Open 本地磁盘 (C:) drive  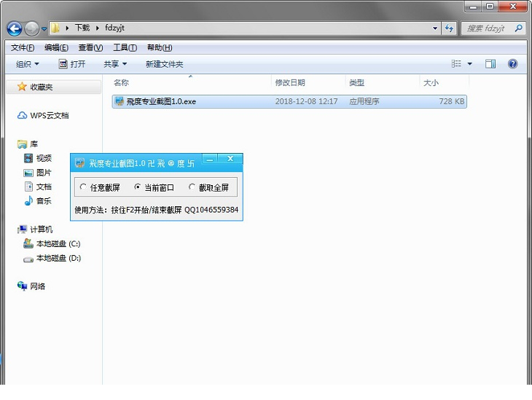58,244
